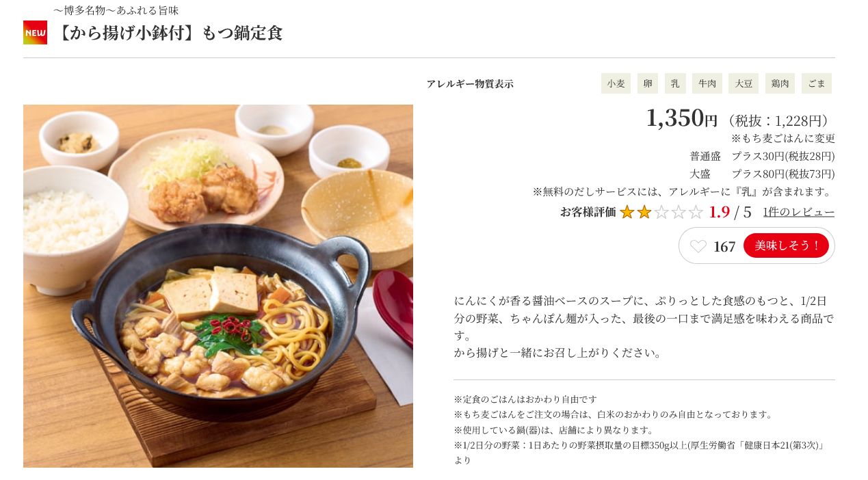Screen dimensions: 868x480
Task: Select the 大豆 allergen tag
Action: click(744, 83)
